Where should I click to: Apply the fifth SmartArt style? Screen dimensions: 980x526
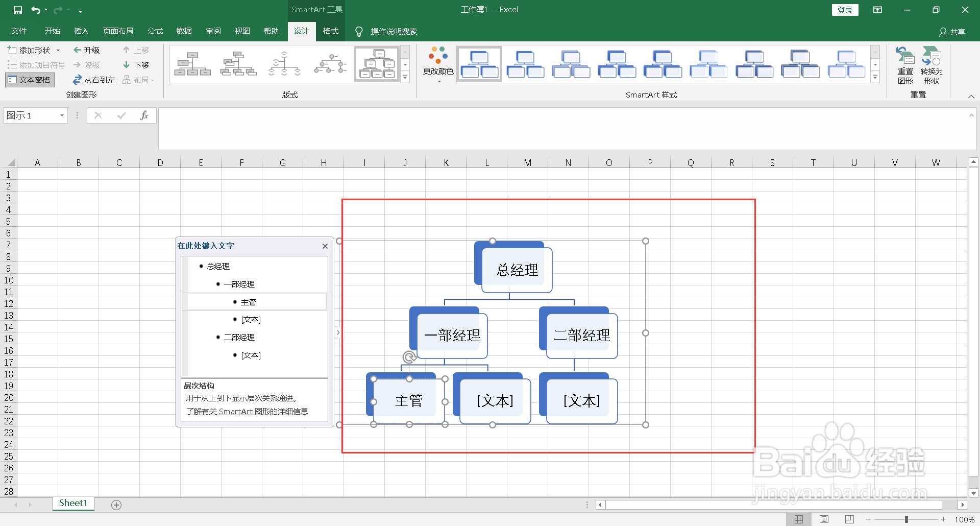pos(663,64)
